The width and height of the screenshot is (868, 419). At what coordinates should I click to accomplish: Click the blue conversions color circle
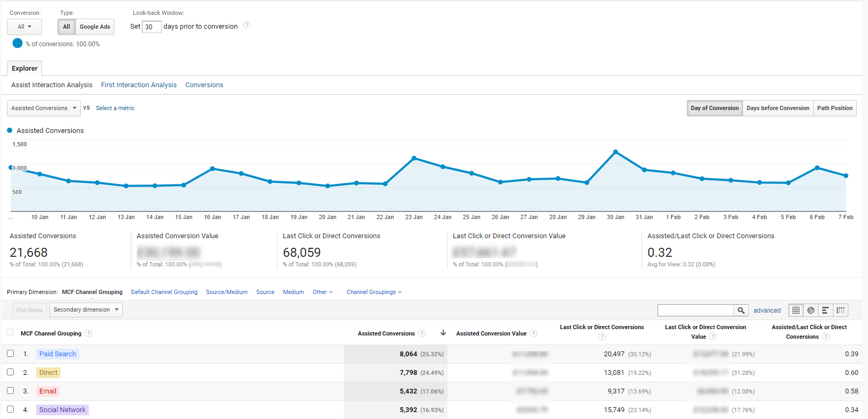[x=18, y=44]
